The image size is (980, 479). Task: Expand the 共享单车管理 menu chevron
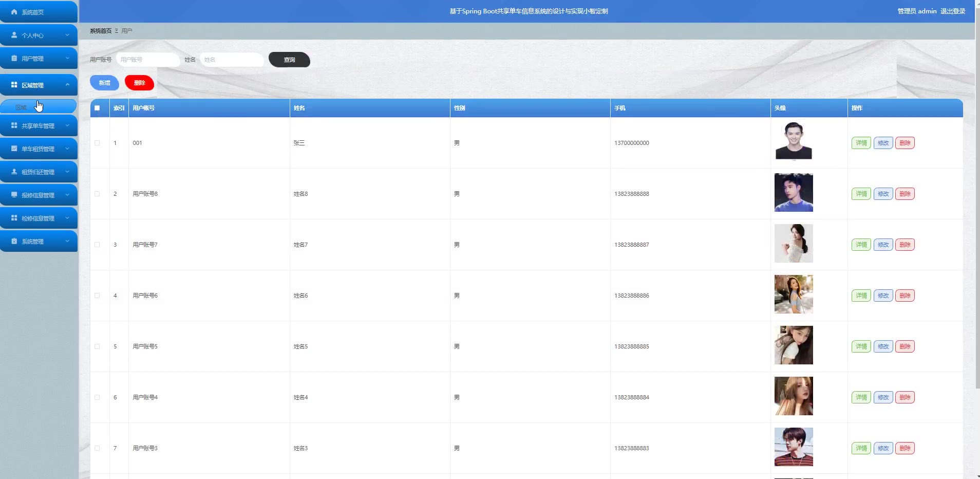(67, 125)
